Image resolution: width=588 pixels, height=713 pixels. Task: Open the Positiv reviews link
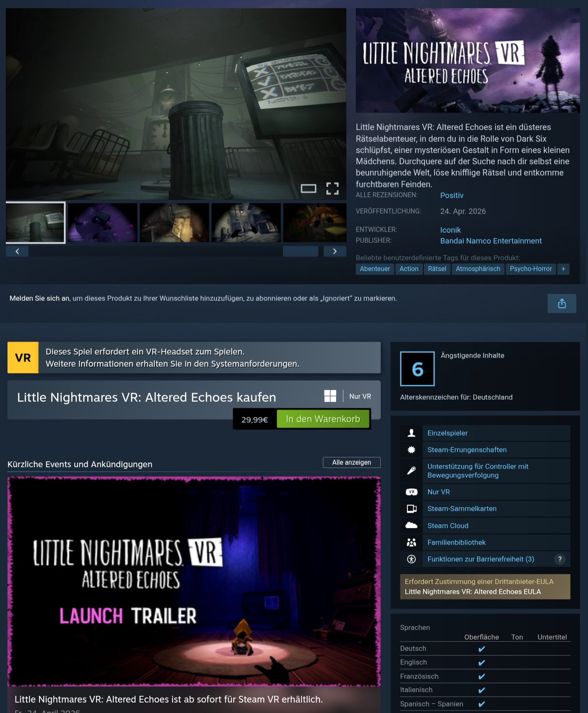click(452, 195)
